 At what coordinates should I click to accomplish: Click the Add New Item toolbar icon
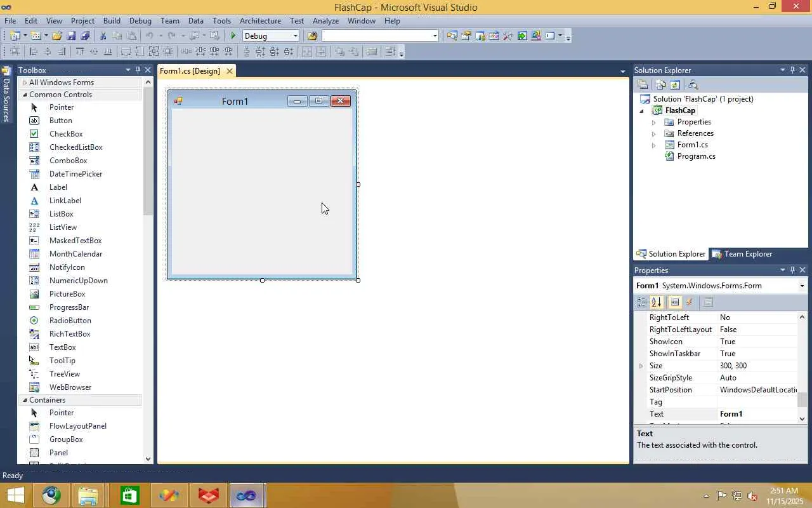click(36, 36)
